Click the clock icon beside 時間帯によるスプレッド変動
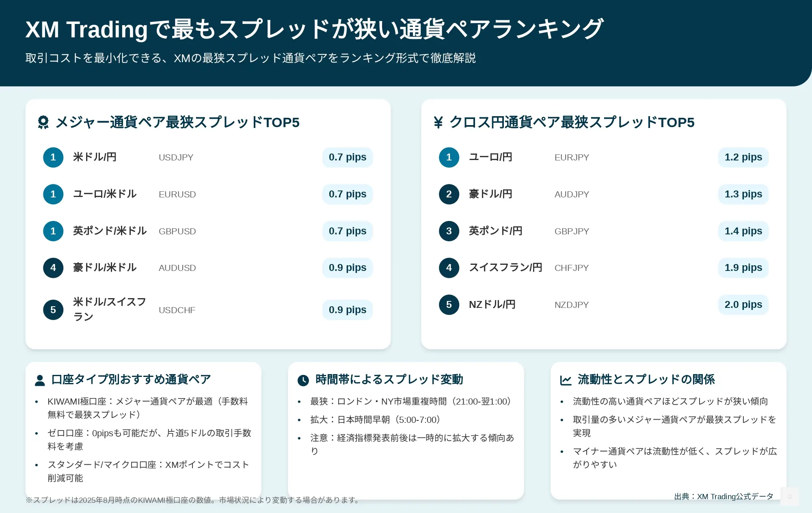Screen dimensions: 812x513 (x=303, y=381)
